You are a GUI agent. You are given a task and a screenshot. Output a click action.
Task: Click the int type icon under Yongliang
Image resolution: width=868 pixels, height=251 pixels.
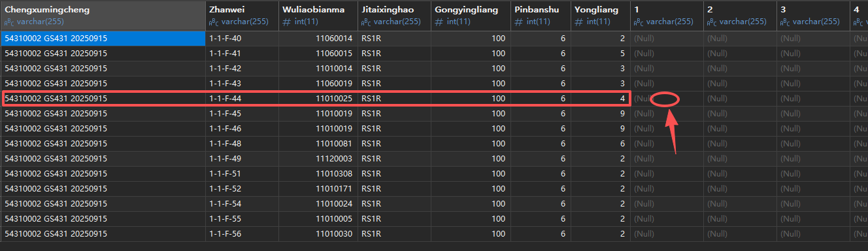tap(578, 22)
